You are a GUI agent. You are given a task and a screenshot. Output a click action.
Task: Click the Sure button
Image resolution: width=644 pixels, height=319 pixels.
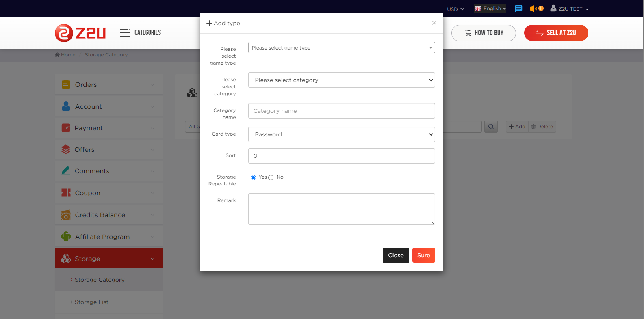coord(423,255)
